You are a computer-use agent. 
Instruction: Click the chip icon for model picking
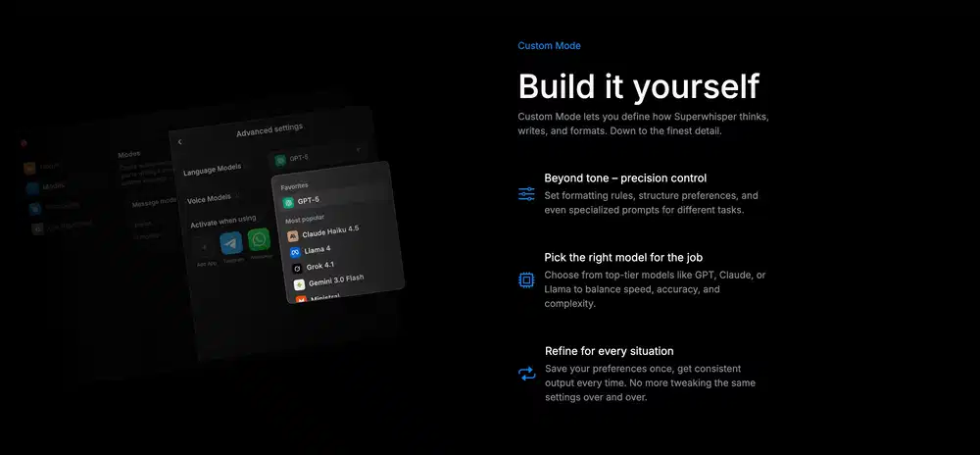coord(526,280)
